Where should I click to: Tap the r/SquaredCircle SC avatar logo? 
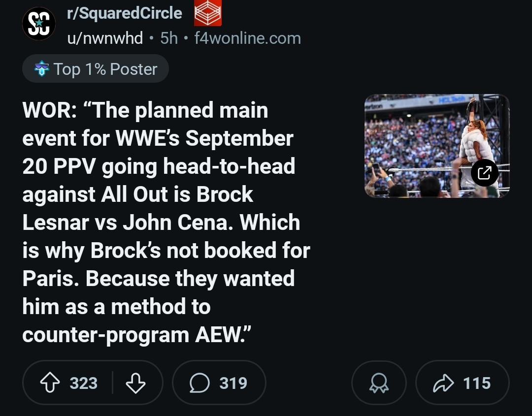pyautogui.click(x=39, y=24)
